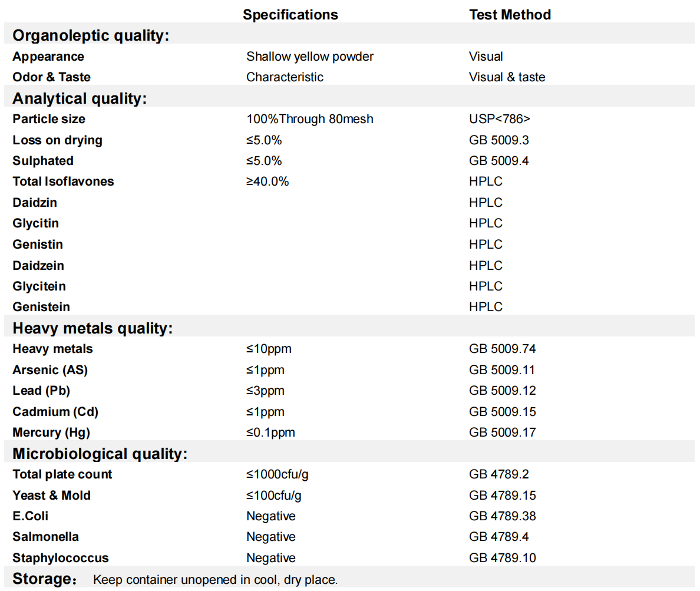Click the Storage label at the bottom
The height and width of the screenshot is (591, 700).
click(x=41, y=579)
